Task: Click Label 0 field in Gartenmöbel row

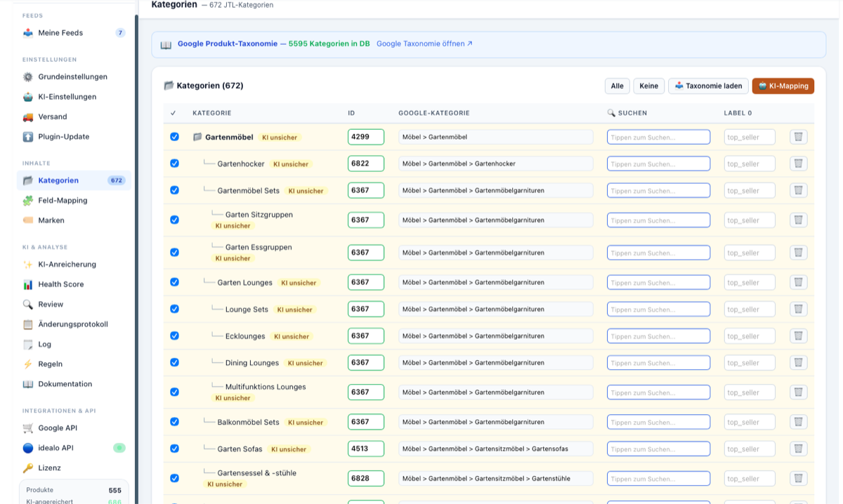Action: click(750, 137)
